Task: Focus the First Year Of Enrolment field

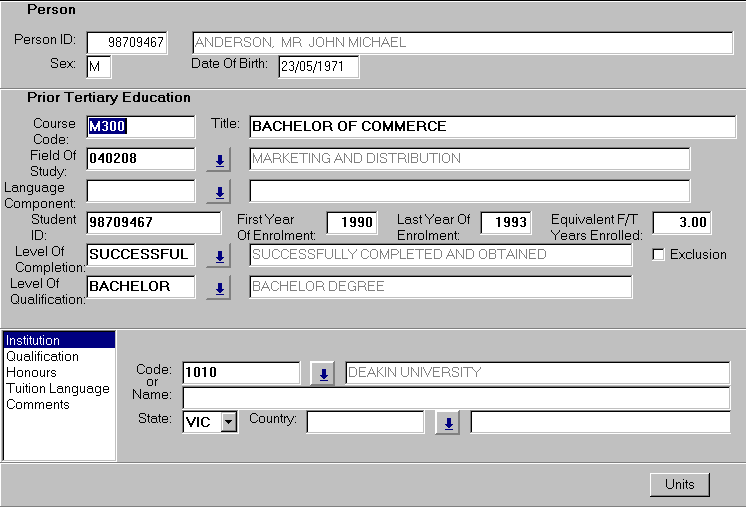Action: tap(352, 223)
